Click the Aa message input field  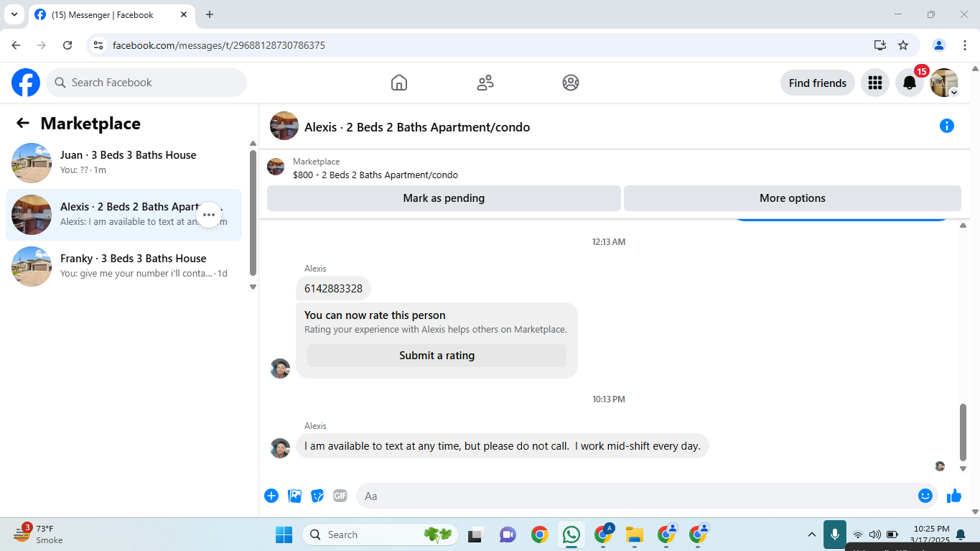pyautogui.click(x=636, y=496)
